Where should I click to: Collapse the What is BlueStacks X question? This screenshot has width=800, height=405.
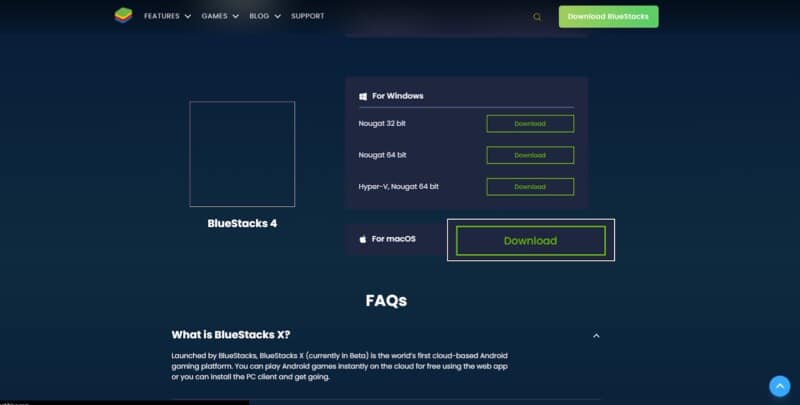596,336
